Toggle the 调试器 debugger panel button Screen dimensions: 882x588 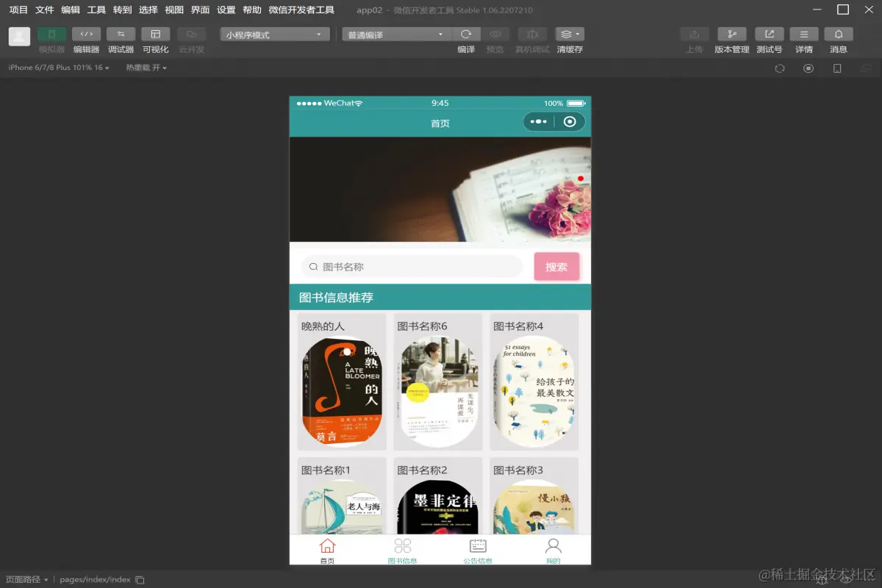click(121, 35)
